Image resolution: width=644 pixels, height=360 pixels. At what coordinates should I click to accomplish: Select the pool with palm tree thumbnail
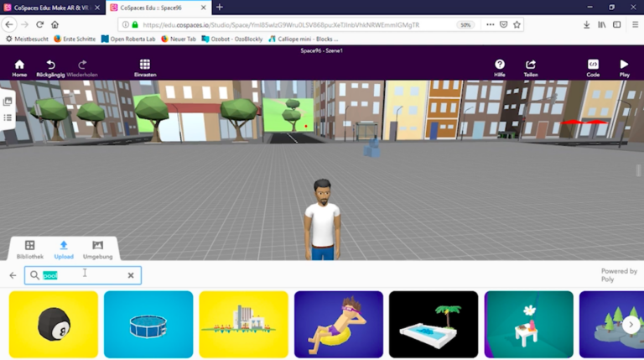point(434,324)
